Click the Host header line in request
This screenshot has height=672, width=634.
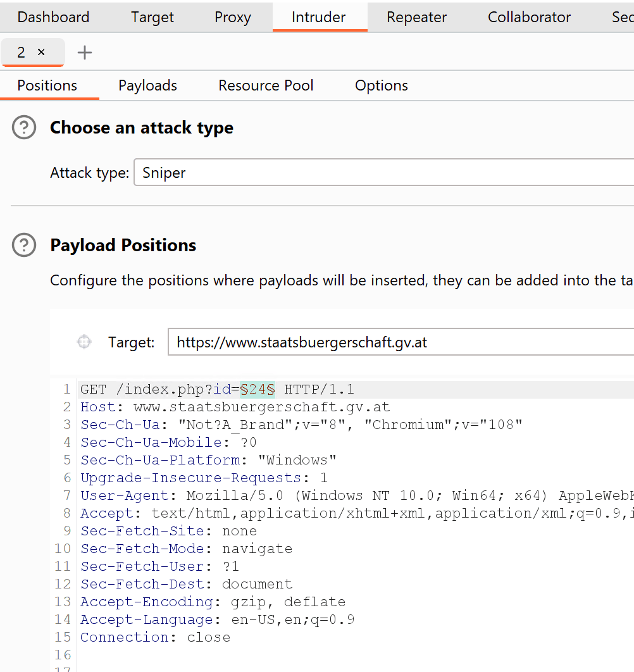tap(235, 407)
